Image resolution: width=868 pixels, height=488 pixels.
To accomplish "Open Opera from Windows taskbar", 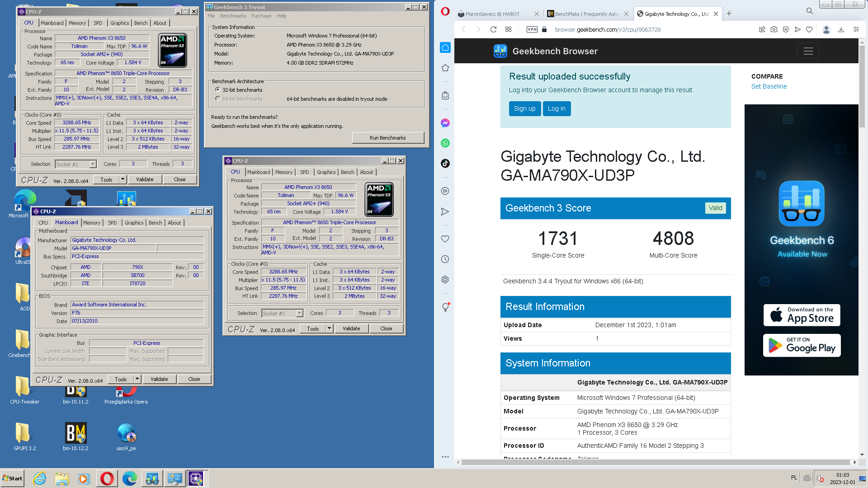I will click(107, 479).
